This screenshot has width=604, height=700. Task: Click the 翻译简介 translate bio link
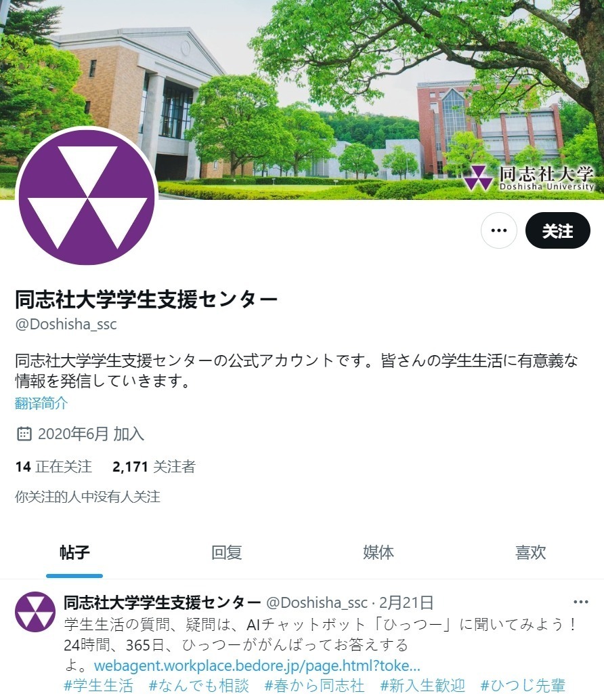pos(41,403)
